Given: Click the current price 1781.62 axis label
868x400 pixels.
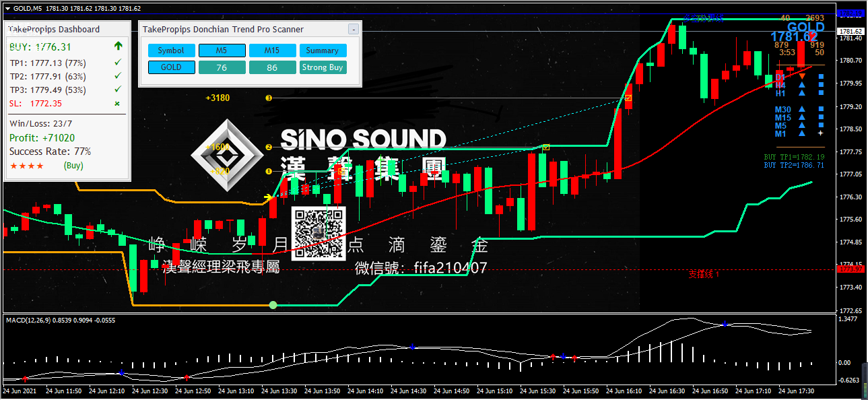Looking at the screenshot, I should point(850,32).
